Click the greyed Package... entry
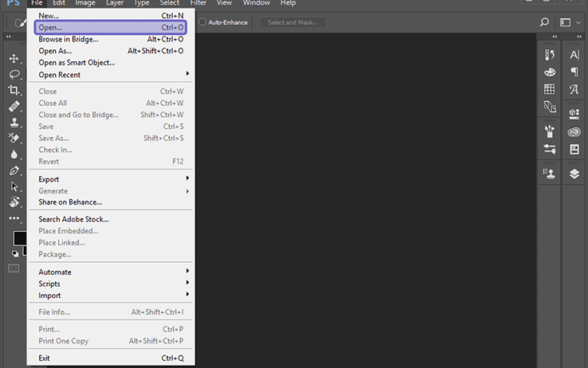This screenshot has width=588, height=368. pyautogui.click(x=111, y=254)
